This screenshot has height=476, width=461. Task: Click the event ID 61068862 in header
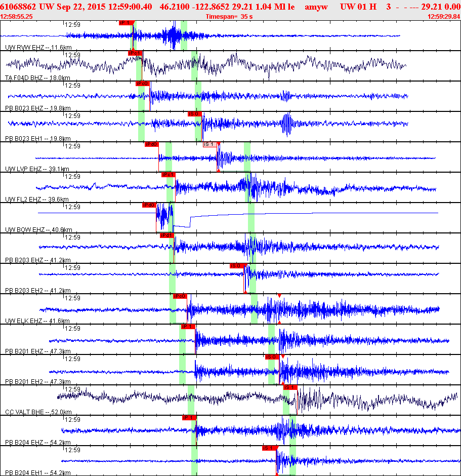18,7
